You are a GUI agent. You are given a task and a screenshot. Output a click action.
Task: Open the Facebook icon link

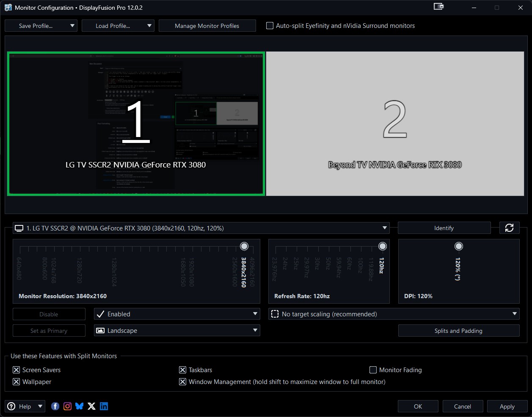(55, 406)
